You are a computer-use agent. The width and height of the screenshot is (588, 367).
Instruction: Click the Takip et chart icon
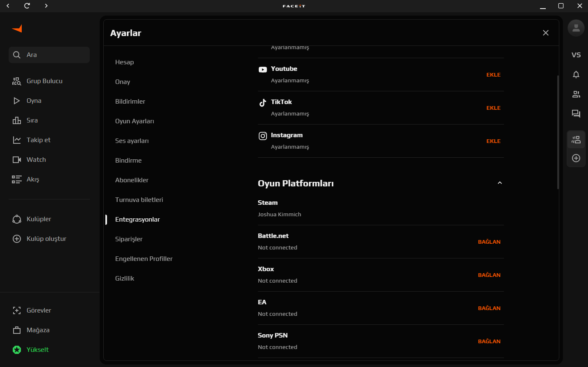click(x=17, y=140)
